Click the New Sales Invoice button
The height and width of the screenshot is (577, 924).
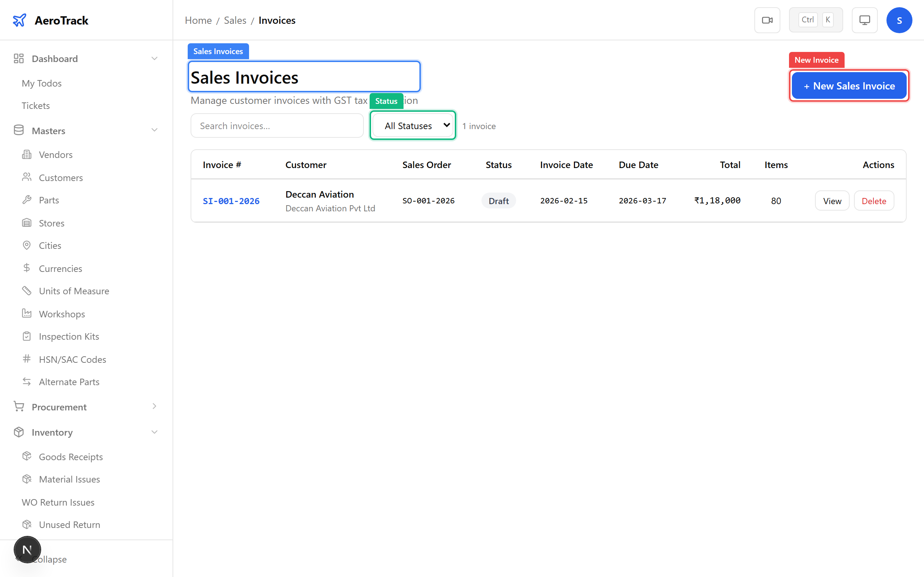point(849,85)
